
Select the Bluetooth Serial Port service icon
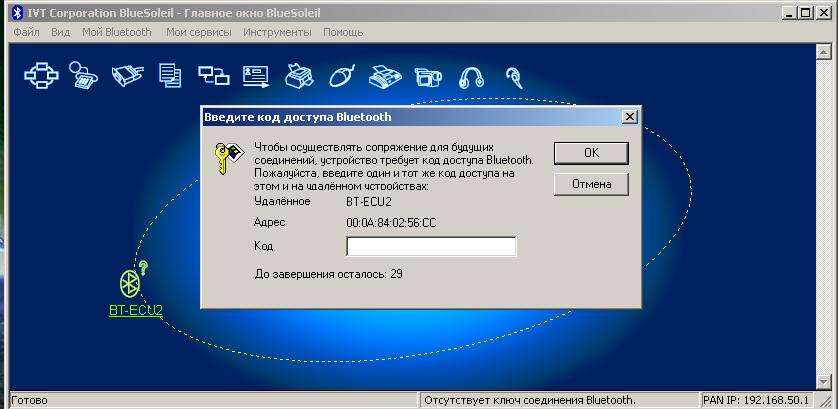pos(127,75)
